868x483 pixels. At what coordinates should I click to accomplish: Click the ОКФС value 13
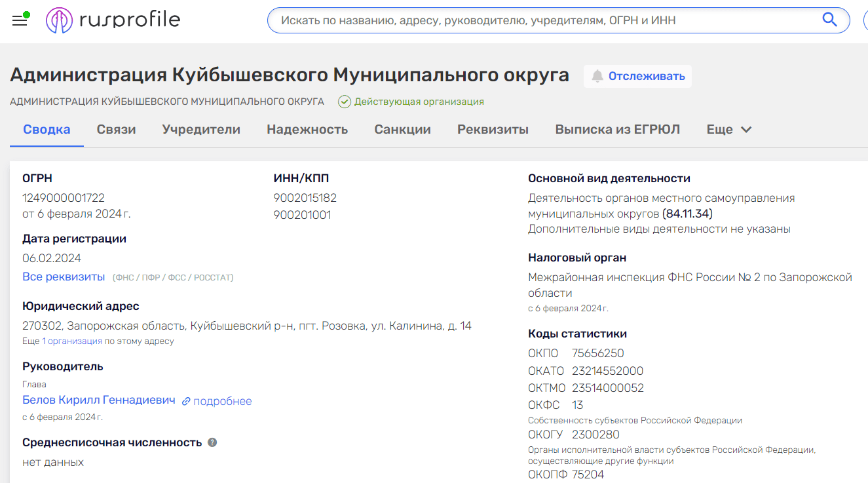pos(577,405)
